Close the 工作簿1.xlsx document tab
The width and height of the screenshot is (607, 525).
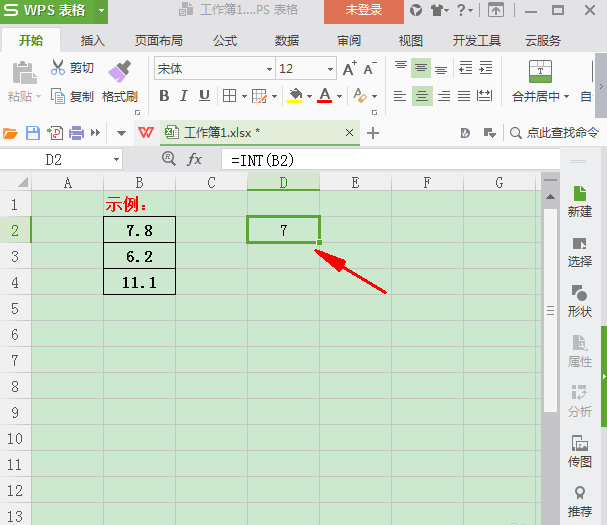pos(349,133)
